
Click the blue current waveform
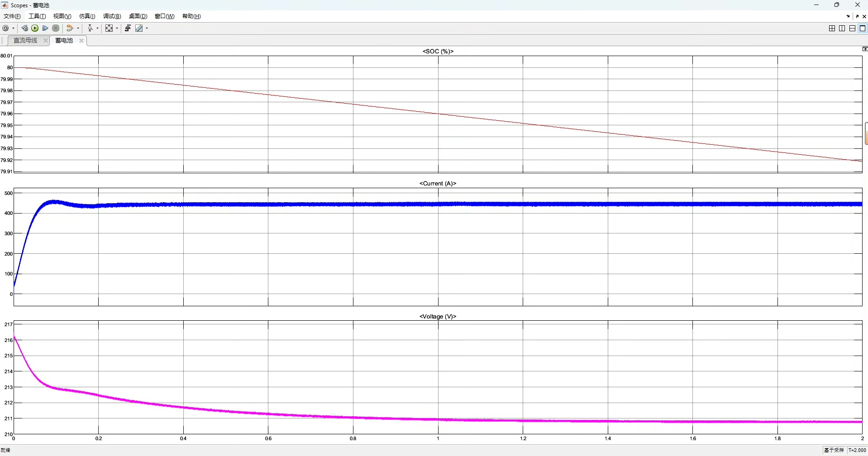438,204
